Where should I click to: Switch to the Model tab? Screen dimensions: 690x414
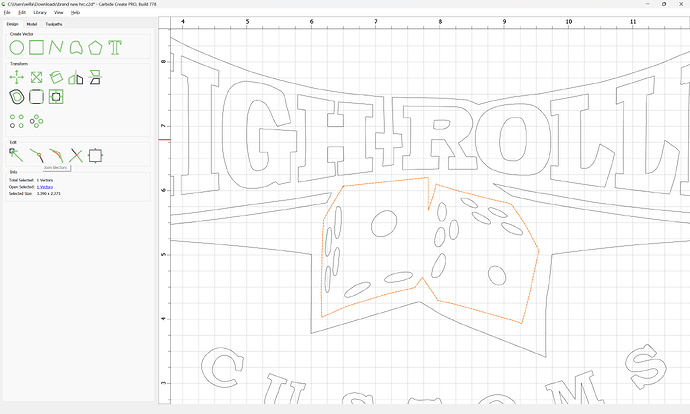(x=32, y=24)
